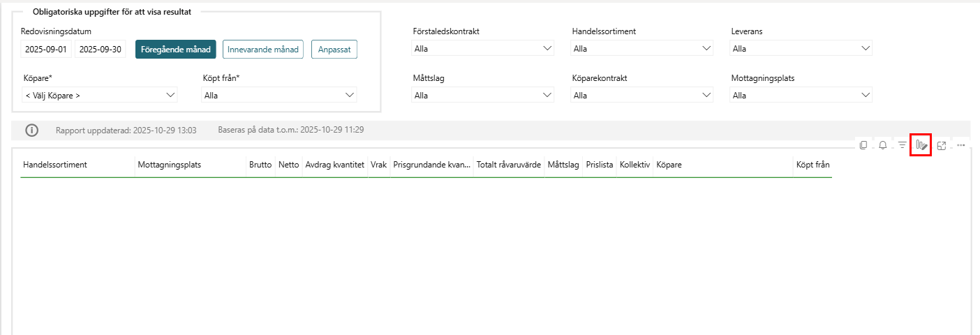The image size is (980, 335).
Task: Expand the Leverans filter dropdown
Action: [x=801, y=49]
